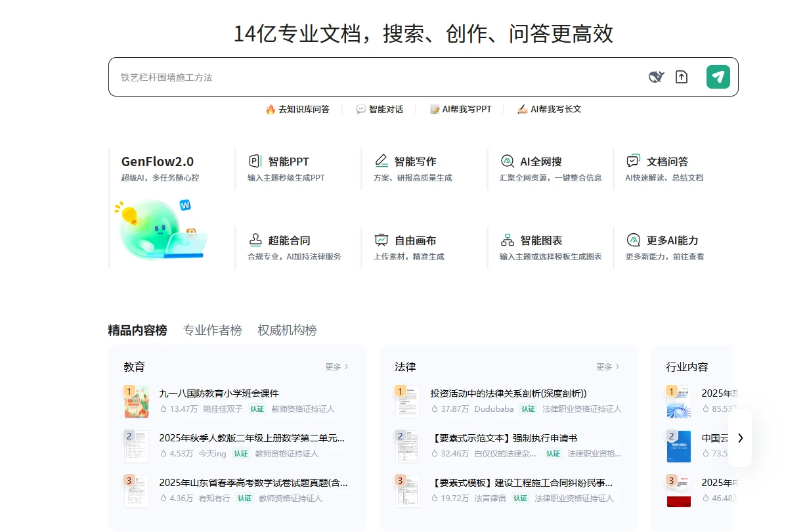805x532 pixels.
Task: Open the 九一八国防教育小学班会课件 document thumbnail
Action: pyautogui.click(x=136, y=401)
